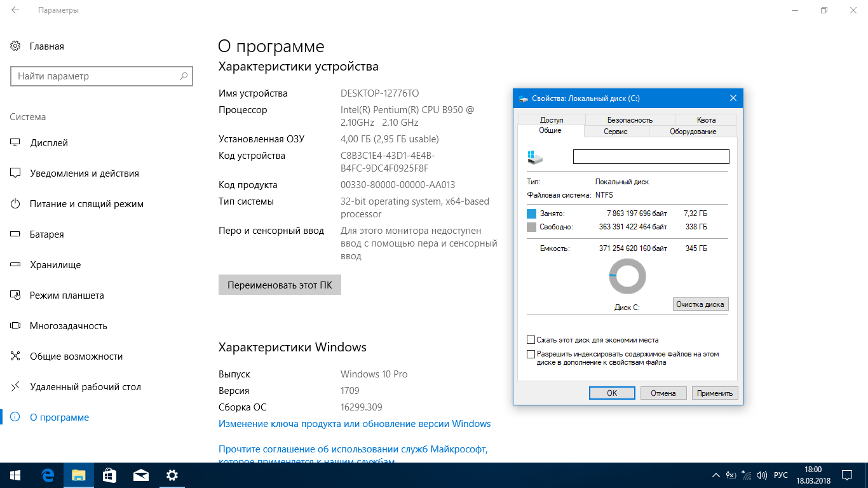Go back with the Settings back arrow
The height and width of the screenshot is (488, 868).
15,10
